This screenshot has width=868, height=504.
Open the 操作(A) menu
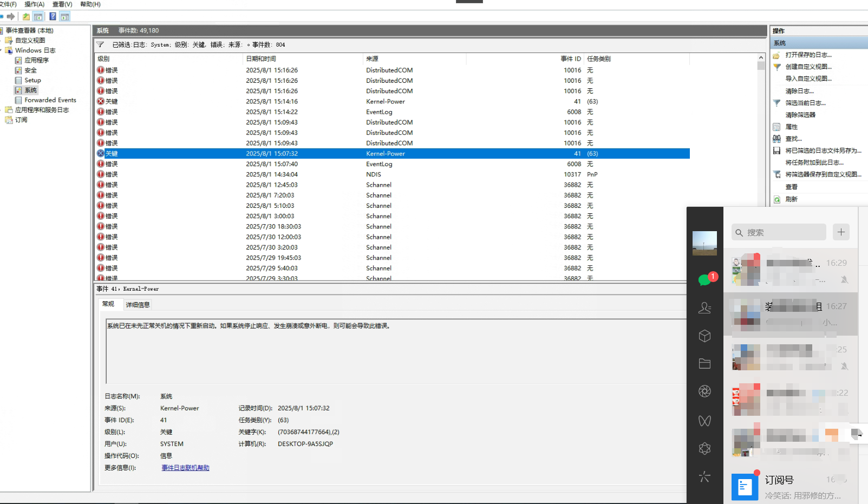click(x=34, y=4)
